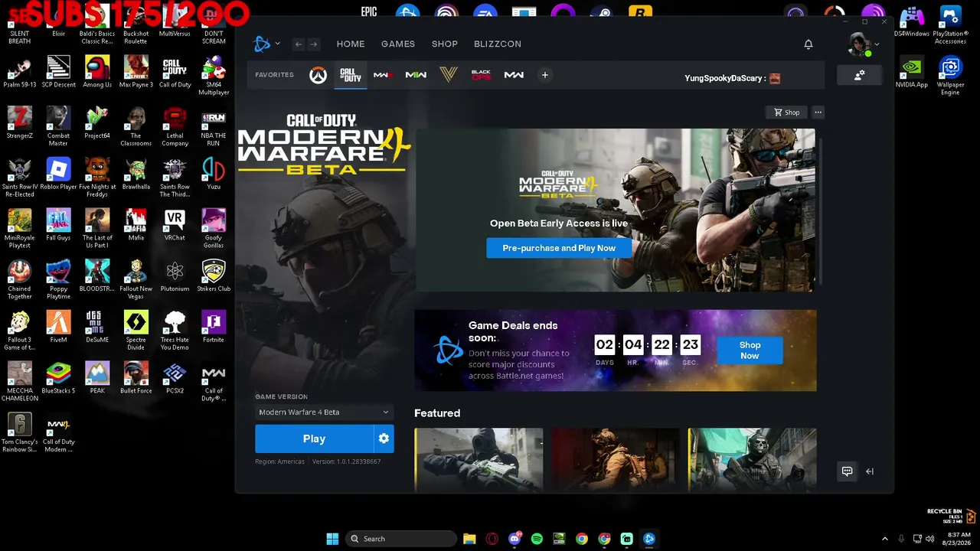Viewport: 980px width, 551px height.
Task: Select the NVIDIA App desktop icon
Action: (x=911, y=72)
